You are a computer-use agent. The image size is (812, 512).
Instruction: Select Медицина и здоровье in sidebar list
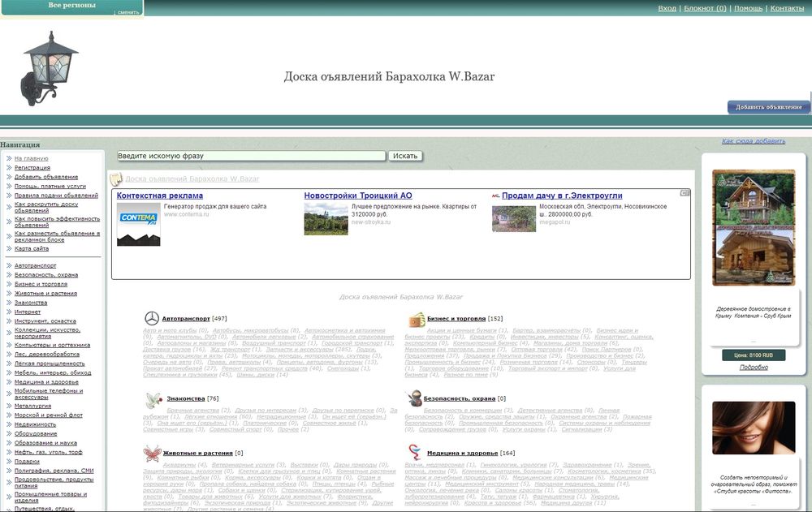[x=46, y=382]
